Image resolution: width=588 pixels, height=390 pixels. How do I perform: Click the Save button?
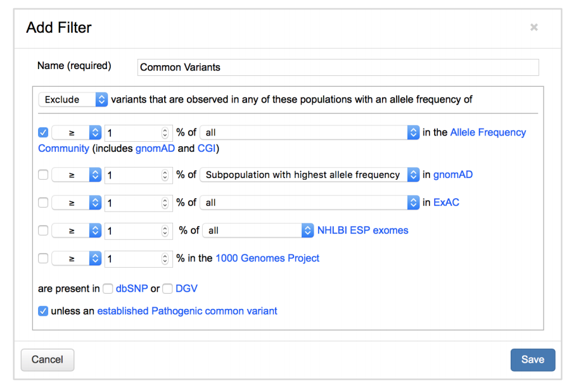pos(533,360)
